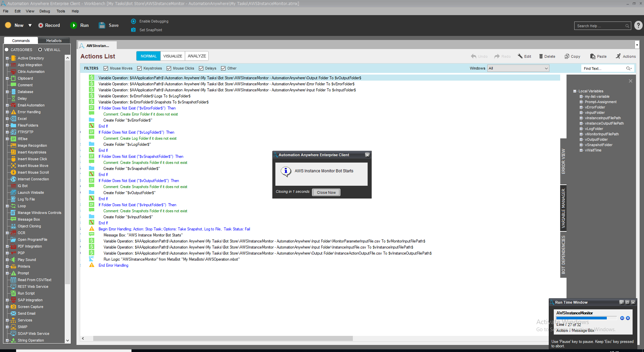Switch to the MetaBots tab
This screenshot has height=352, width=644.
pyautogui.click(x=54, y=41)
